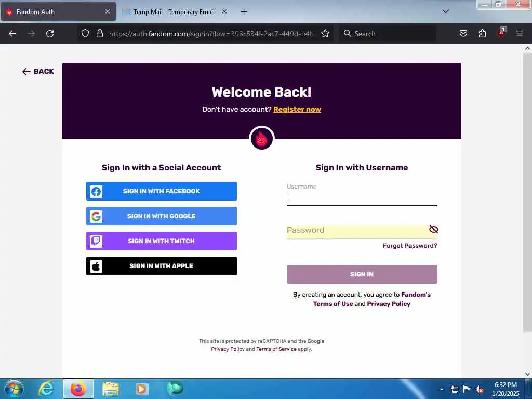The image size is (532, 399).
Task: Open Fandom's Terms of Use link
Action: pyautogui.click(x=333, y=304)
